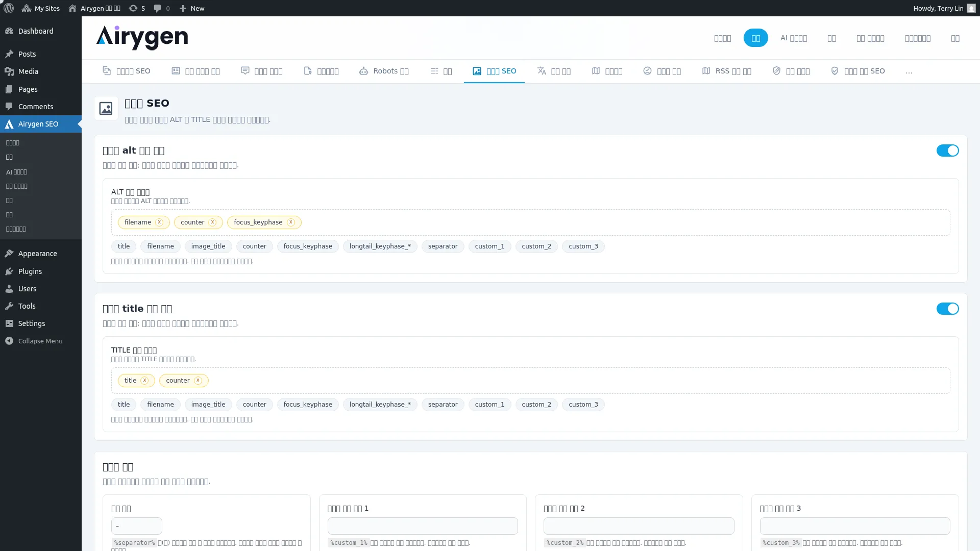Open the updates indicator showing 5

tap(137, 8)
